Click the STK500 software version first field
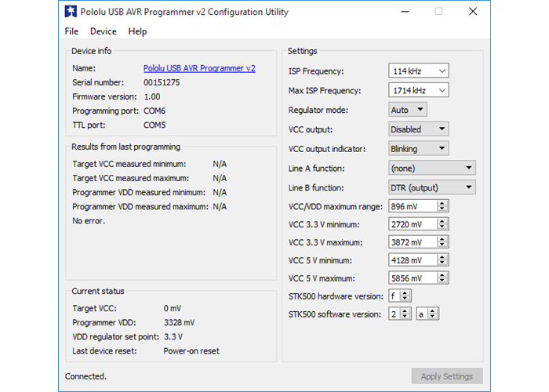The image size is (549, 392). [394, 314]
